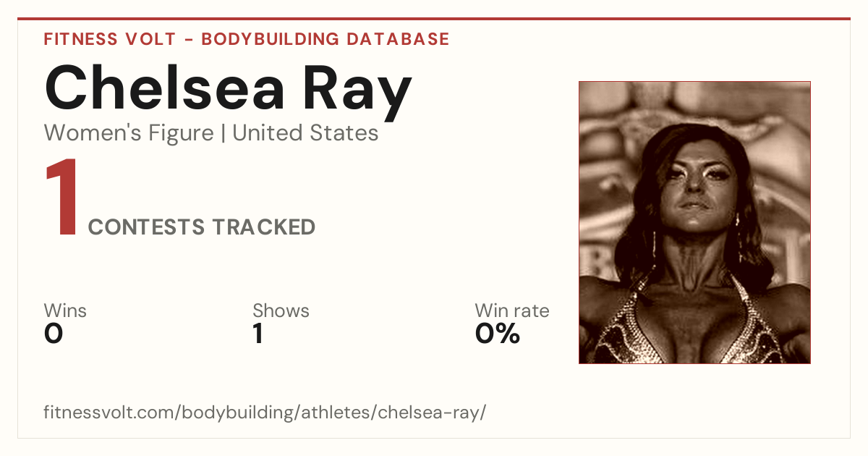Click the United States country label
This screenshot has width=868, height=456.
pyautogui.click(x=305, y=133)
